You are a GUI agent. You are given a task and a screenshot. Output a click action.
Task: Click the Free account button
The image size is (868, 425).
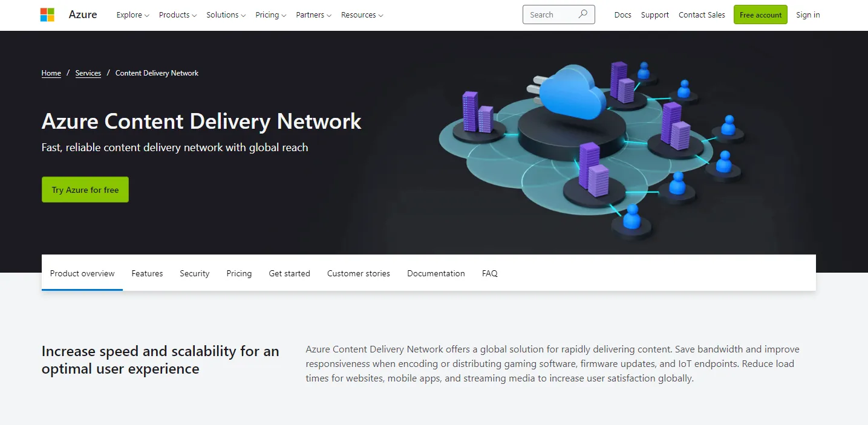point(760,15)
